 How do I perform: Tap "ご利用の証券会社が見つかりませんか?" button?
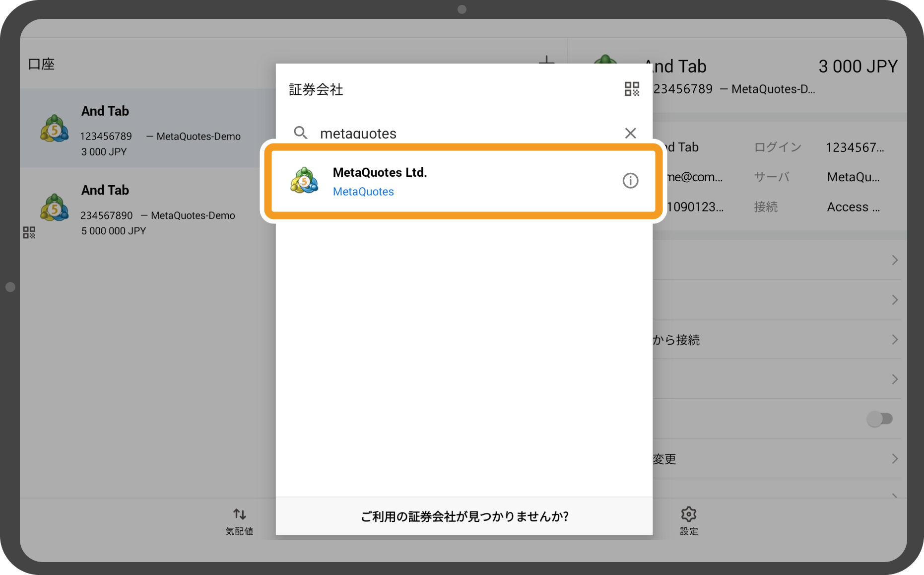pos(464,516)
